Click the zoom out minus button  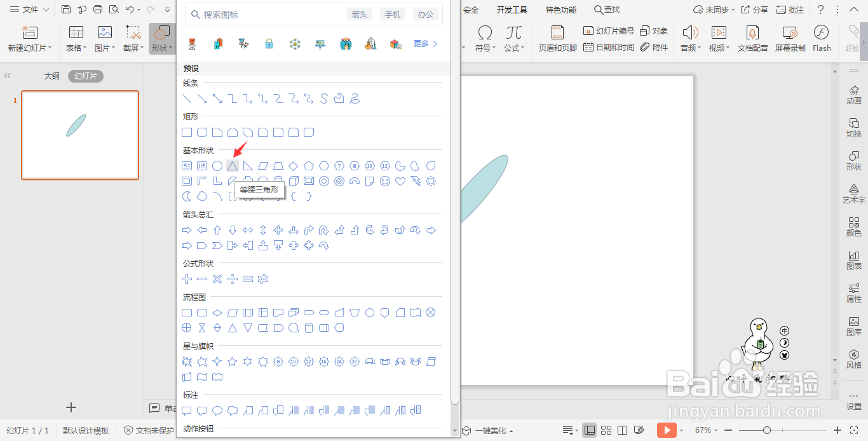coord(728,430)
